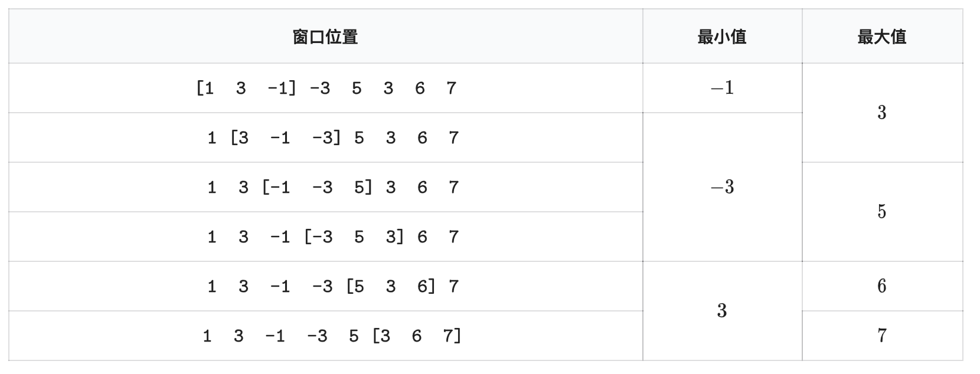Select the row with window [1 3 -1]
This screenshot has width=980, height=374.
coord(325,88)
